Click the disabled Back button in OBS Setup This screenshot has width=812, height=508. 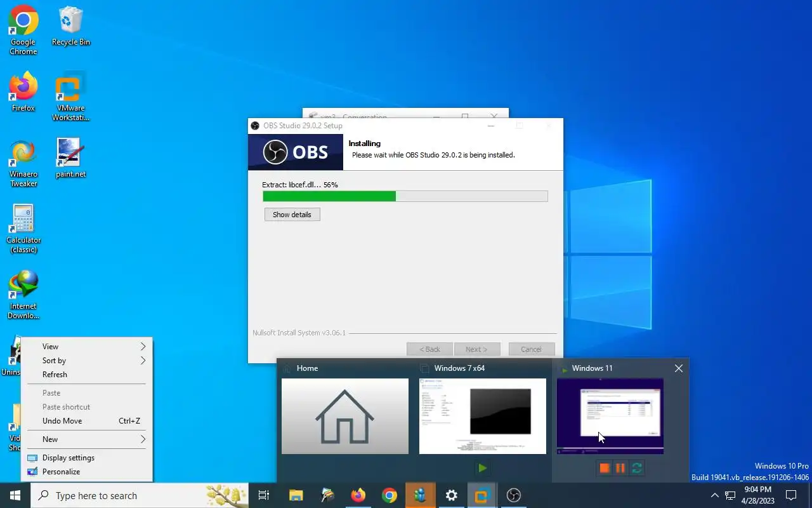tap(429, 349)
